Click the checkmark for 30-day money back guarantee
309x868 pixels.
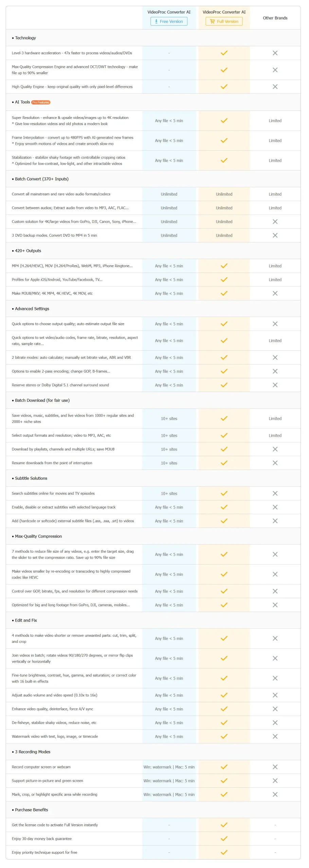click(x=224, y=839)
